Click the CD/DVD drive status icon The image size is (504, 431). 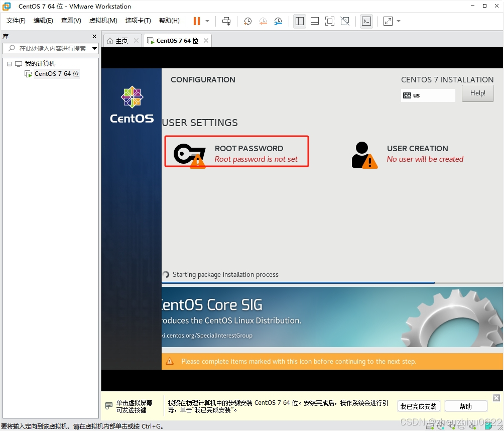pyautogui.click(x=441, y=427)
